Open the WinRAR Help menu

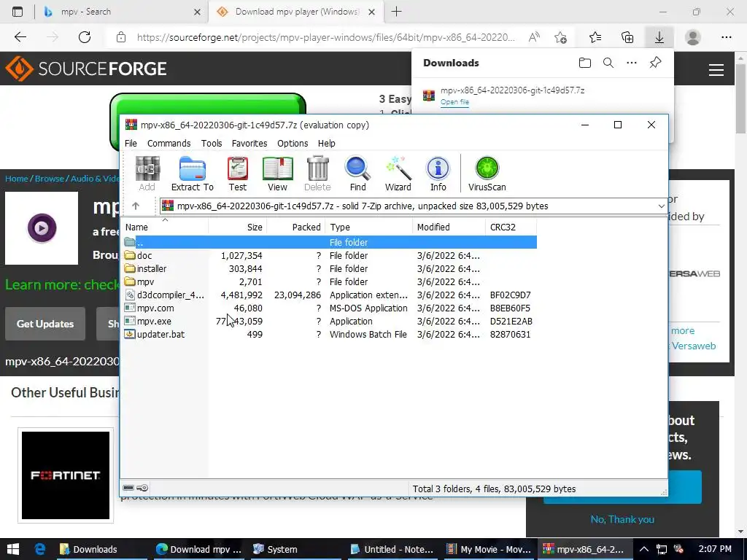click(x=326, y=144)
